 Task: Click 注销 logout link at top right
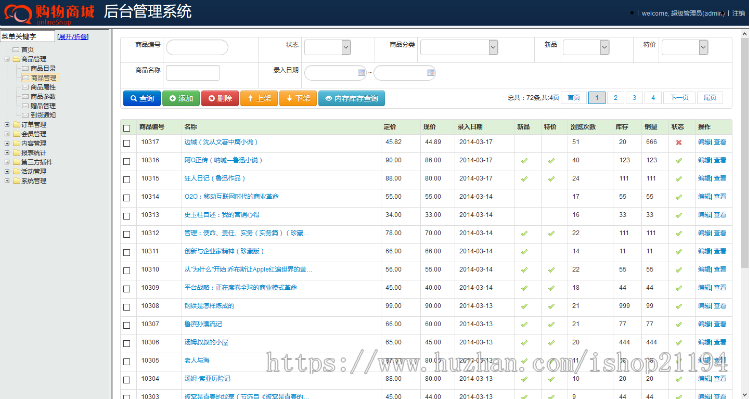(x=739, y=13)
